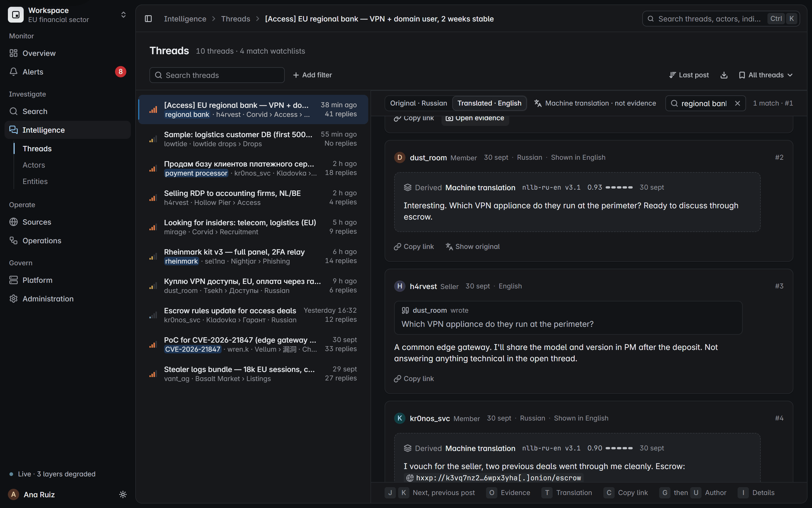Image resolution: width=812 pixels, height=508 pixels.
Task: Click the CVE-2026-21847 tag
Action: (x=193, y=349)
